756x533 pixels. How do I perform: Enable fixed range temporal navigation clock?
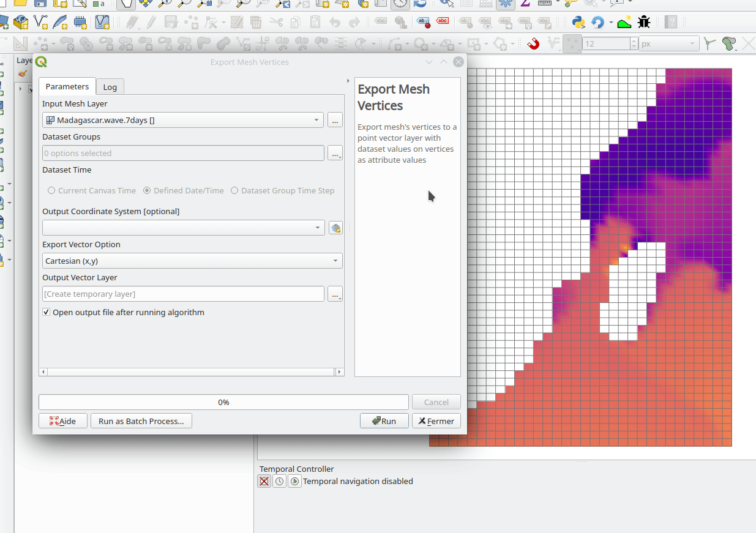[279, 482]
